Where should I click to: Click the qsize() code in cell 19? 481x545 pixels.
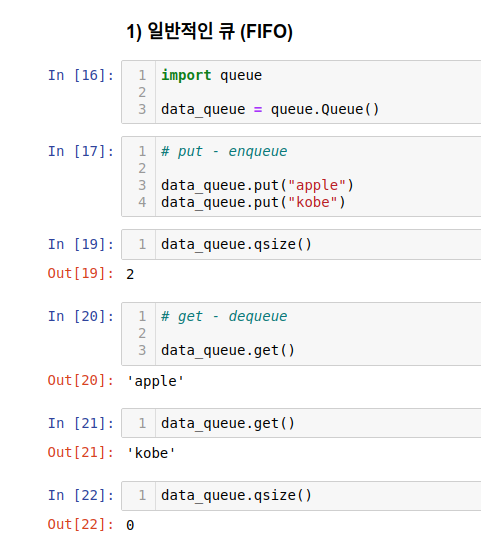pos(236,244)
